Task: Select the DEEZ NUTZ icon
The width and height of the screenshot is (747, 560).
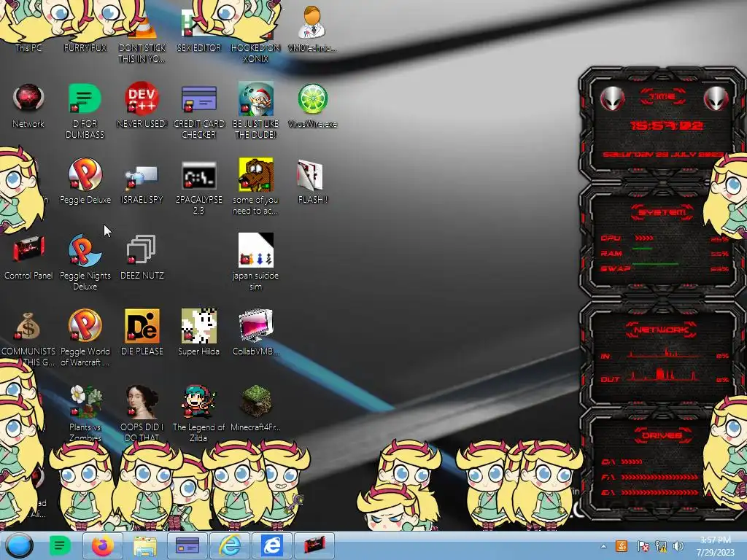Action: [x=142, y=249]
